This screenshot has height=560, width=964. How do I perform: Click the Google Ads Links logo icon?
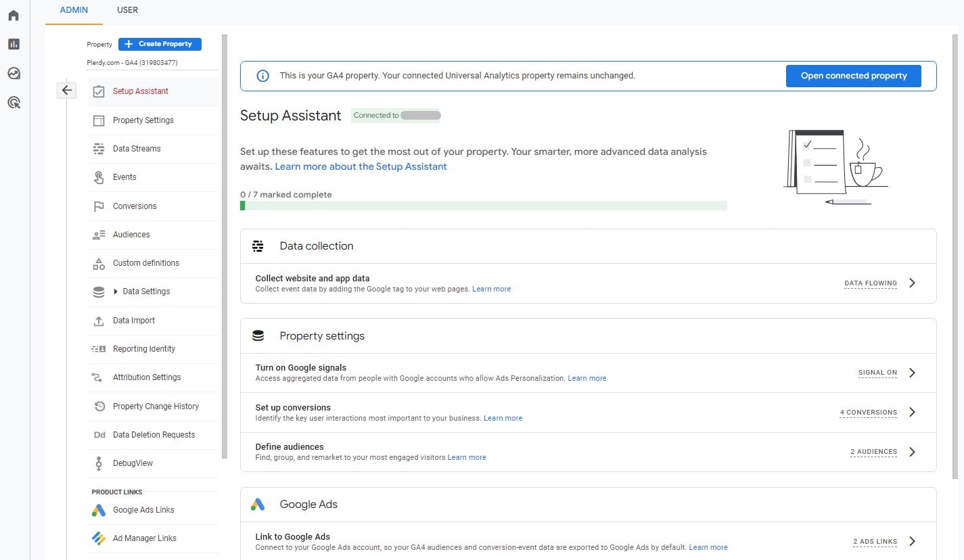point(99,510)
